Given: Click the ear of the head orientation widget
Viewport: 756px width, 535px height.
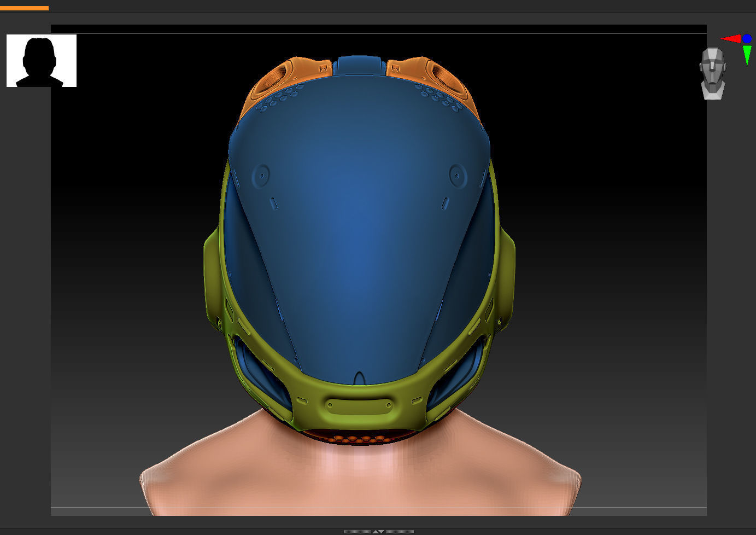Looking at the screenshot, I should tap(725, 66).
